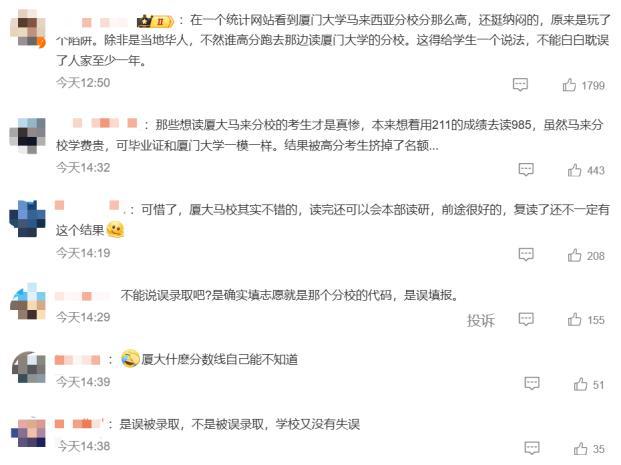The width and height of the screenshot is (621, 465).
Task: Open the first commenter's avatar profile
Action: [28, 27]
